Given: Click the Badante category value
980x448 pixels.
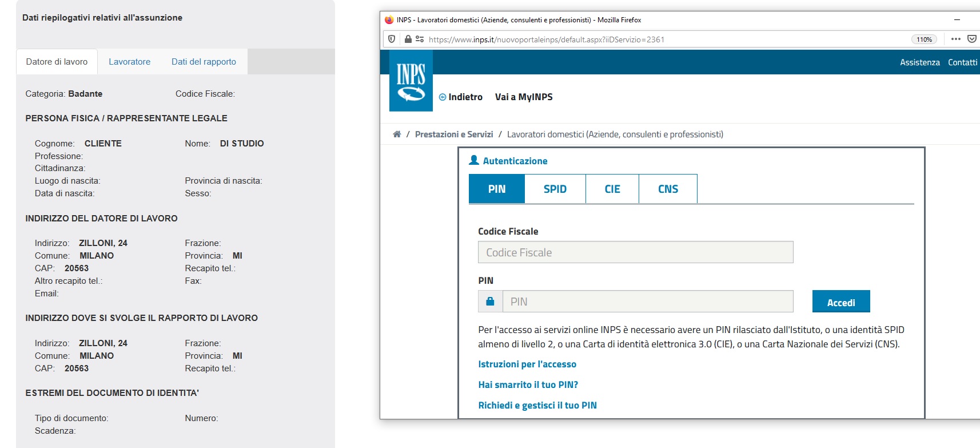Looking at the screenshot, I should click(x=85, y=93).
